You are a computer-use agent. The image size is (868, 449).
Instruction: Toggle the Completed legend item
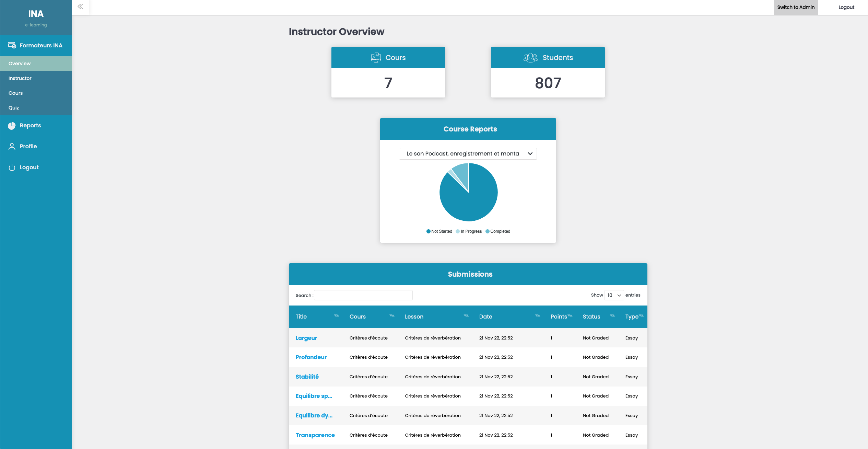point(498,231)
